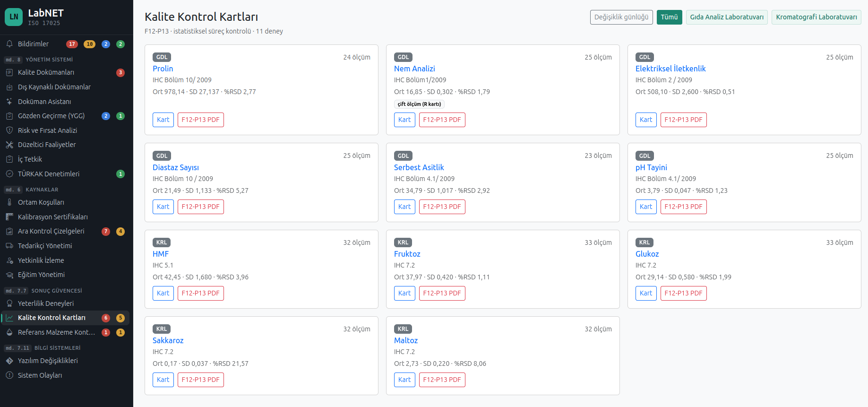Screen dimensions: 868x407
Task: Switch to Kromatografi Laboratuvarı filter
Action: pos(816,17)
